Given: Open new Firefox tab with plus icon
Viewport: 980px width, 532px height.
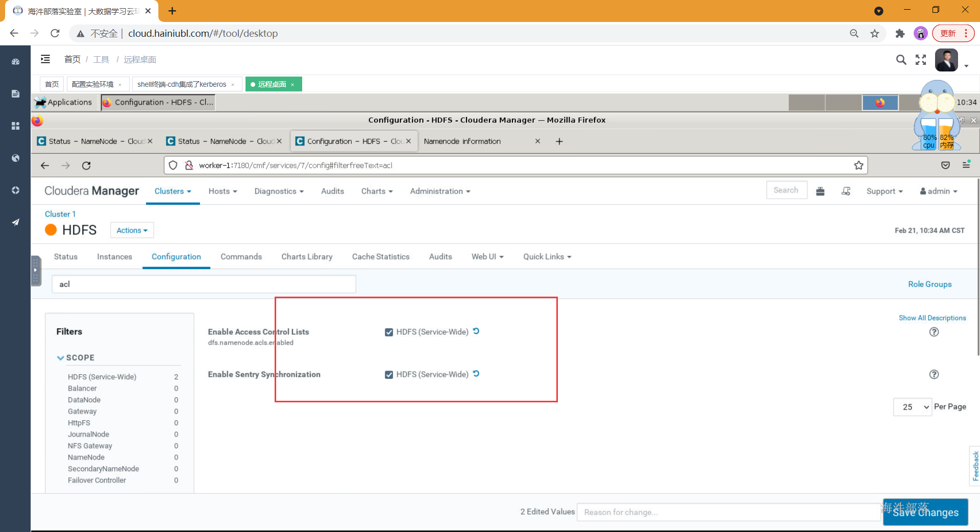Looking at the screenshot, I should 559,141.
